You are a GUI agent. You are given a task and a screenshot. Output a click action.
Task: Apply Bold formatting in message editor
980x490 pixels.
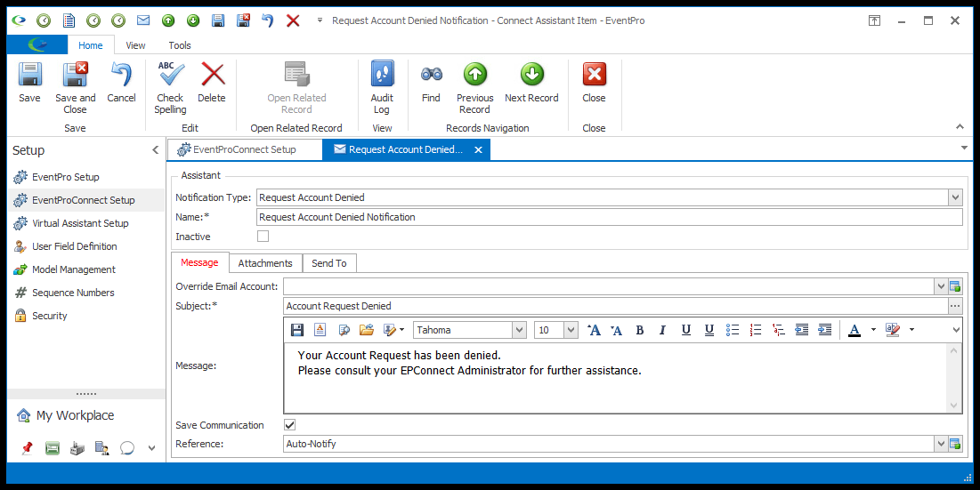(639, 330)
